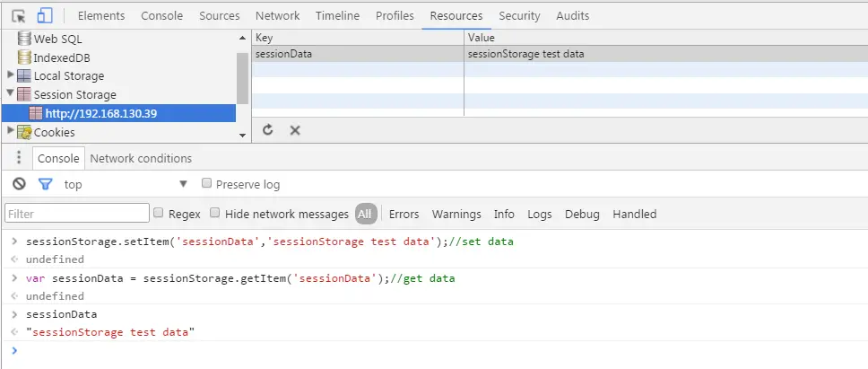Toggle the device mode icon

pos(45,15)
